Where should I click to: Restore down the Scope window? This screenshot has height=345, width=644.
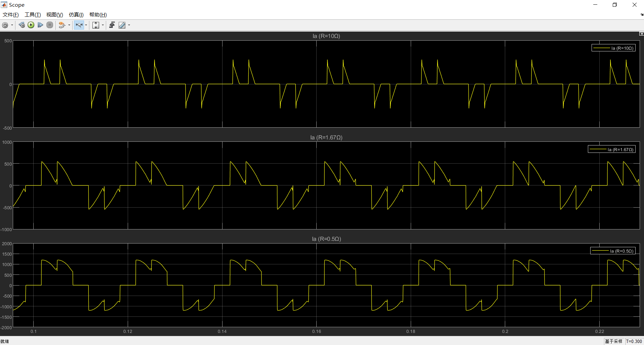pos(615,5)
